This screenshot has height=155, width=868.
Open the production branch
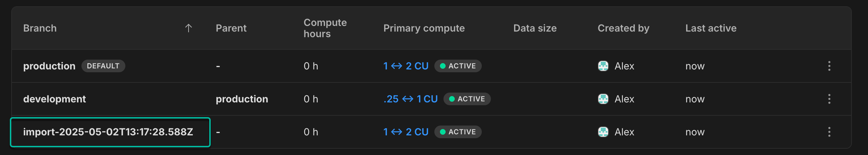49,66
